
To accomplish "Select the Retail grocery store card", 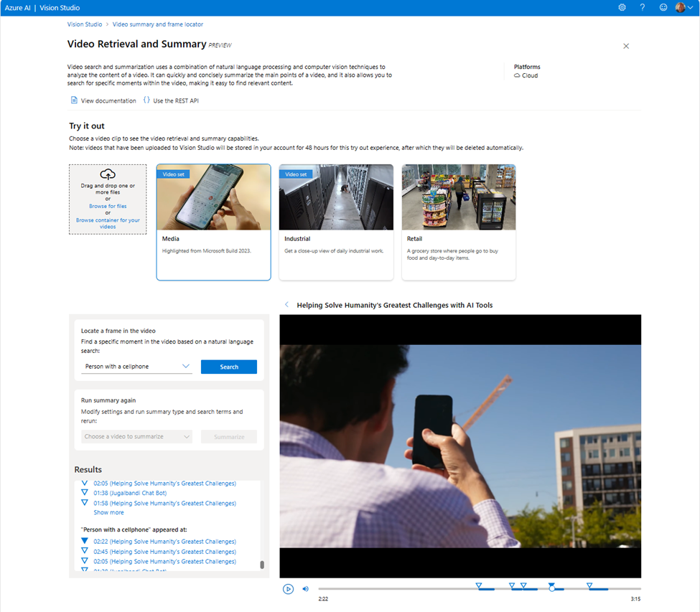I will 459,222.
